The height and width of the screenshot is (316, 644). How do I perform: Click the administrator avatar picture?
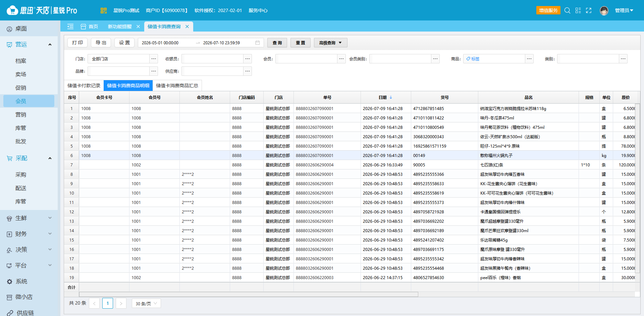coord(604,10)
